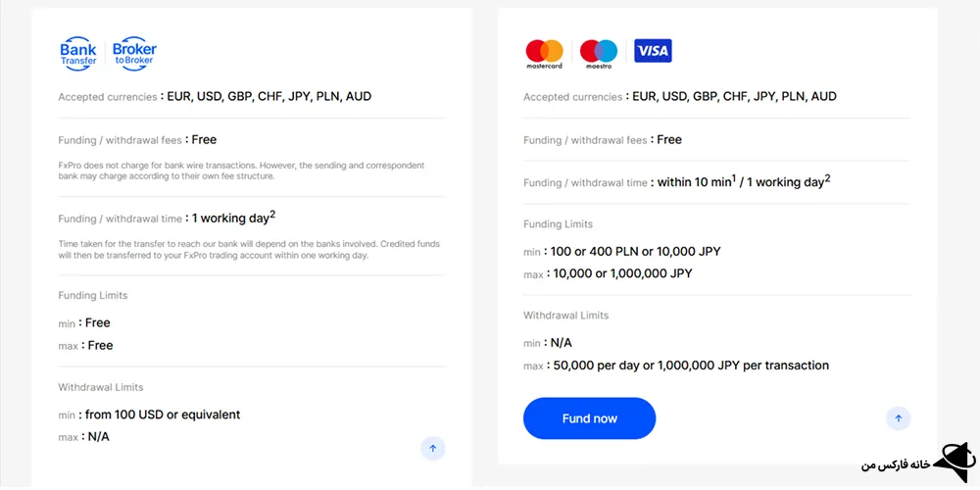Screen dimensions: 980x490
Task: Click the Visa card logo
Action: click(653, 51)
